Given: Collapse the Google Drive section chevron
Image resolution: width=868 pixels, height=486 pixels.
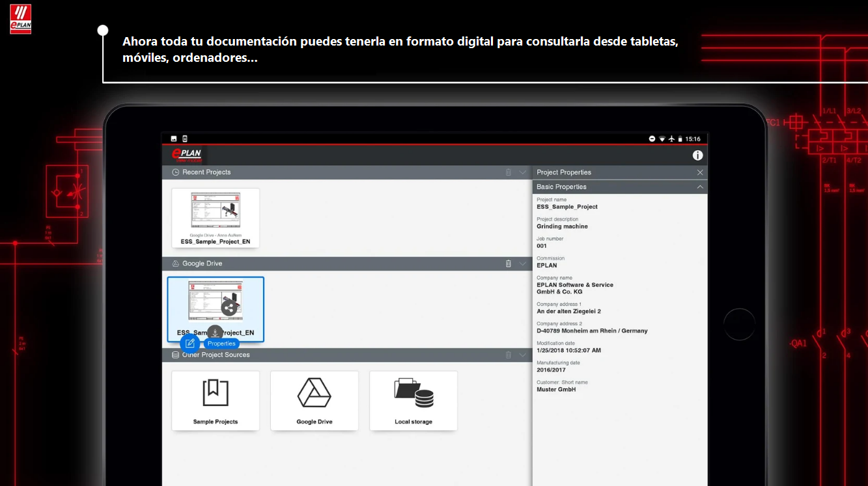Looking at the screenshot, I should pos(523,263).
